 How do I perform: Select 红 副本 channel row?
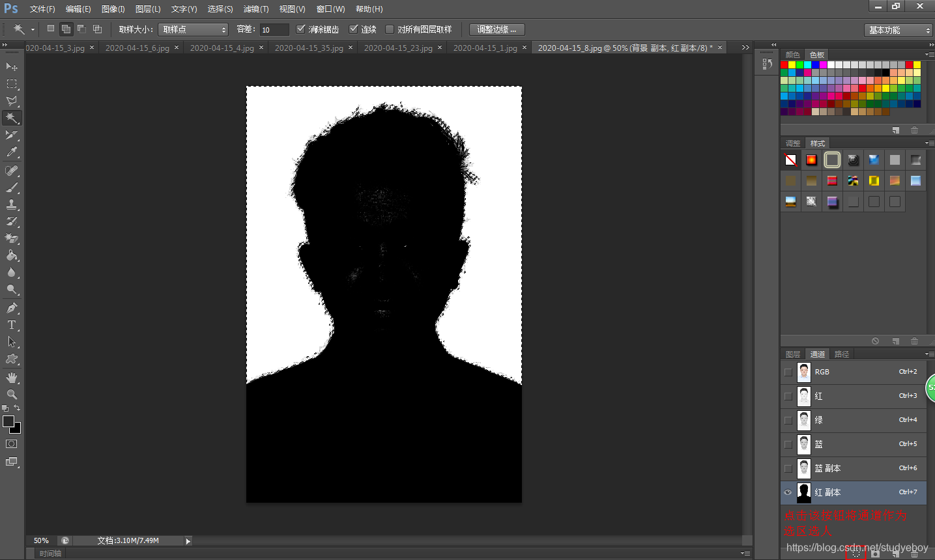(x=854, y=492)
